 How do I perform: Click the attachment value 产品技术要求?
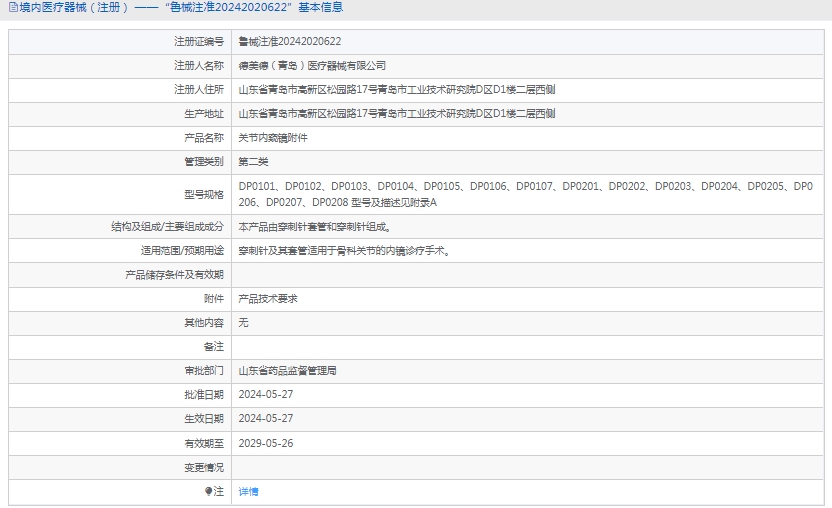coord(268,299)
